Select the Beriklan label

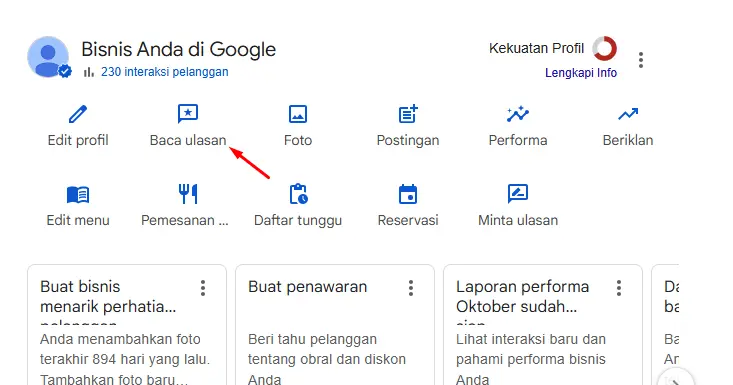coord(628,140)
